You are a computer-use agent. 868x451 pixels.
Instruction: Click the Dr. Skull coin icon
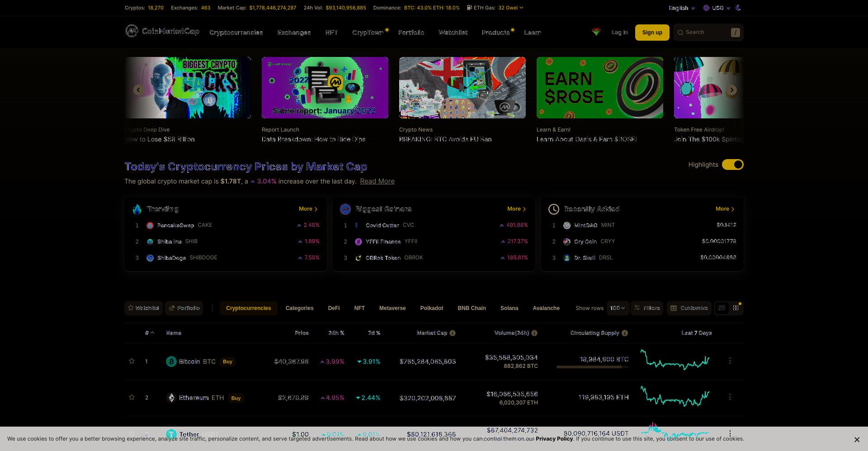tap(567, 258)
